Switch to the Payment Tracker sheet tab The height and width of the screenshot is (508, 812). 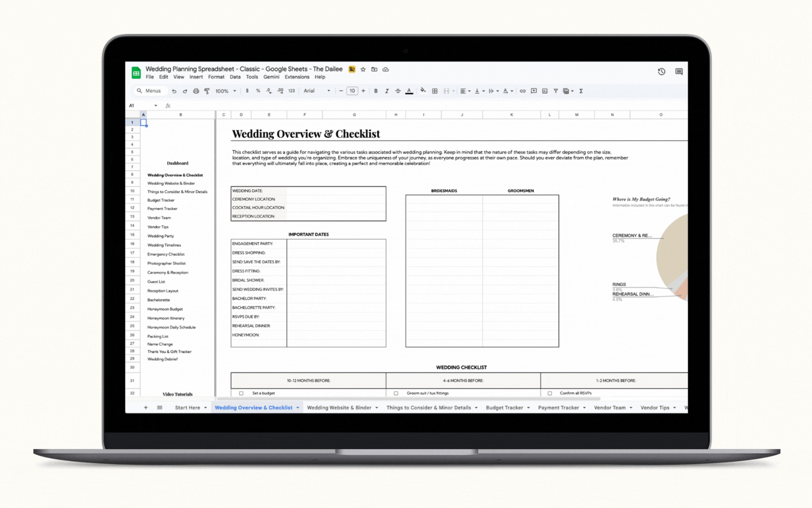(558, 408)
